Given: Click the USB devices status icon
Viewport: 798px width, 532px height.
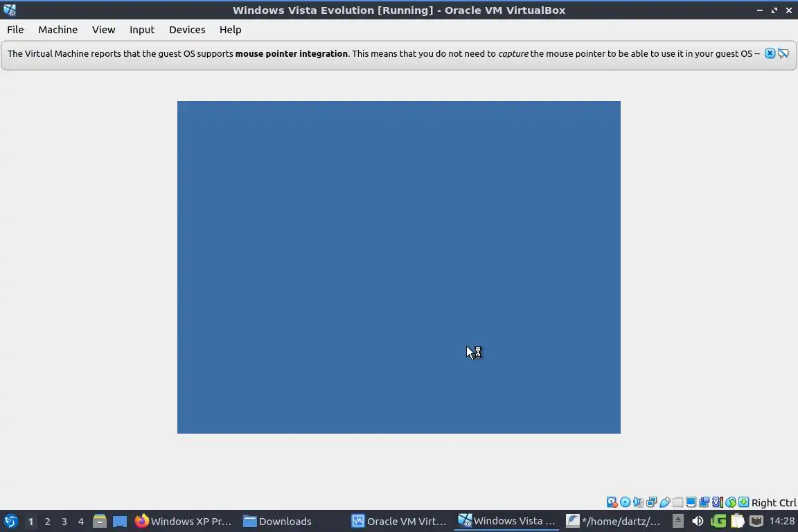Looking at the screenshot, I should click(x=665, y=502).
